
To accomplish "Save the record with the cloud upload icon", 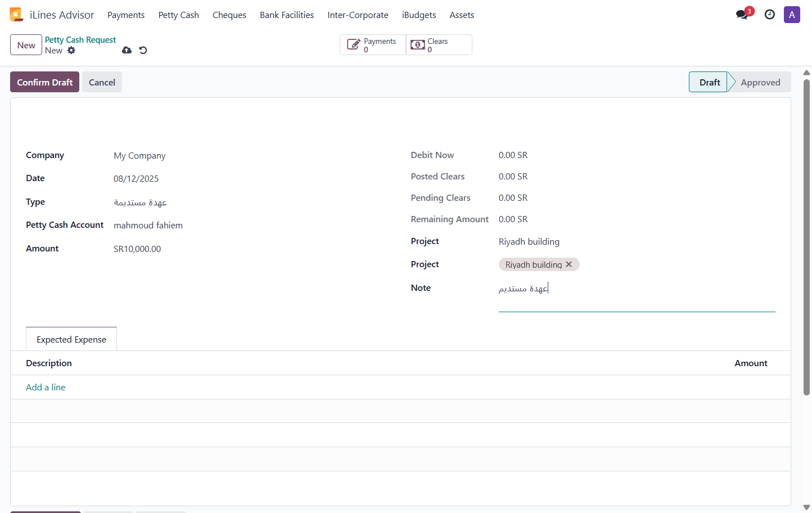I will 127,50.
